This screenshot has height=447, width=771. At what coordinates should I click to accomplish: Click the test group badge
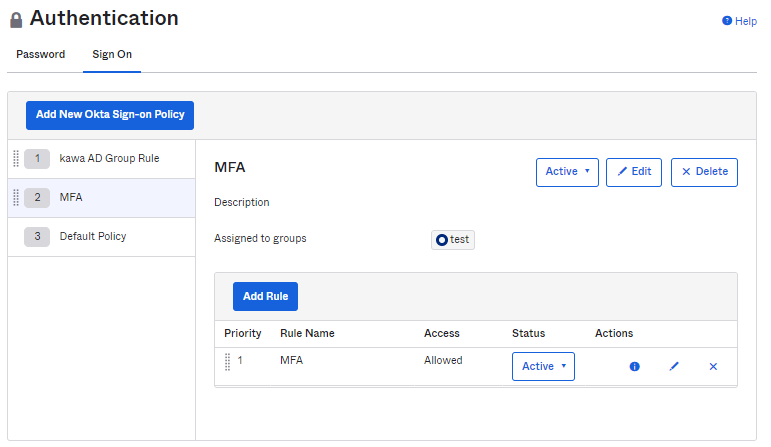click(453, 240)
